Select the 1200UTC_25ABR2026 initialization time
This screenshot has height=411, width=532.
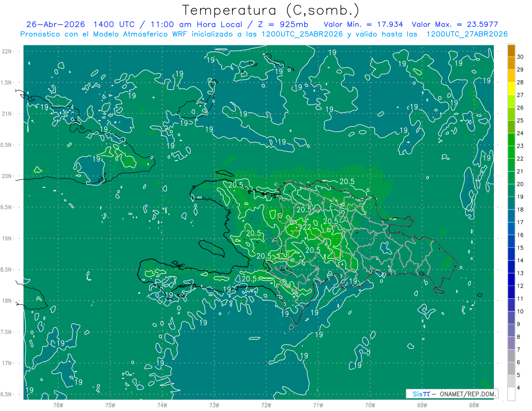[x=302, y=34]
